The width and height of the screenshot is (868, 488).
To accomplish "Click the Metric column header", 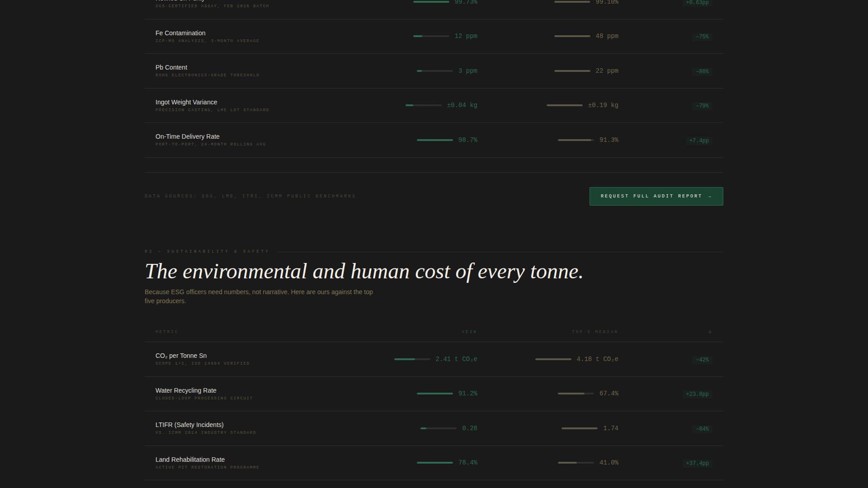I will (167, 332).
